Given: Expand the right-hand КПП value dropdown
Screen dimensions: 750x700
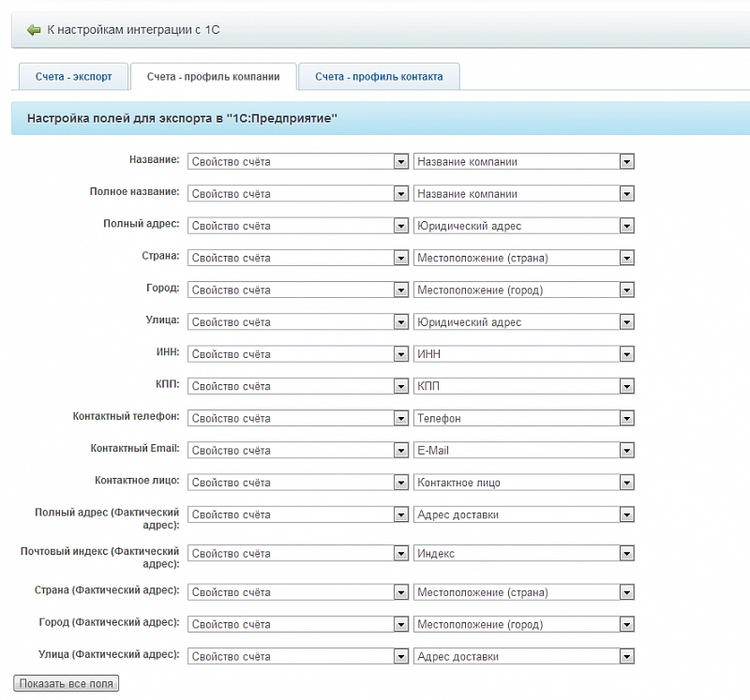Looking at the screenshot, I should pyautogui.click(x=523, y=386).
